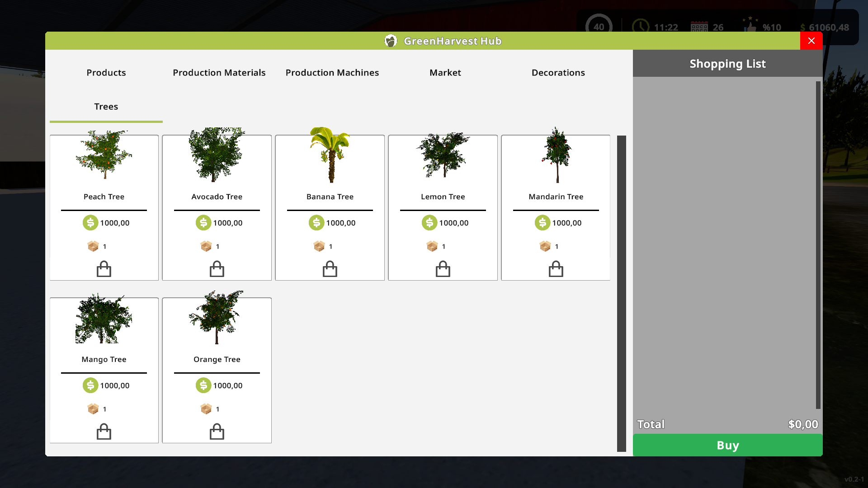Add Mandarin Tree to shopping bag
The width and height of the screenshot is (868, 488).
tap(556, 269)
